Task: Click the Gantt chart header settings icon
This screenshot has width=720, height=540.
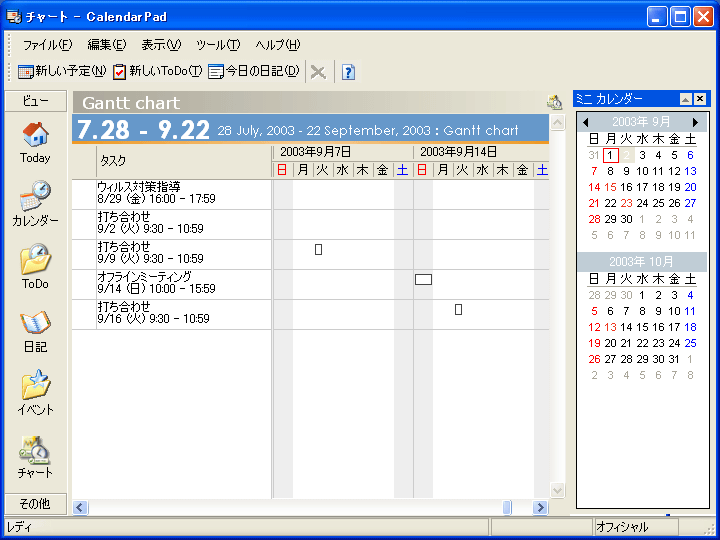Action: point(555,102)
